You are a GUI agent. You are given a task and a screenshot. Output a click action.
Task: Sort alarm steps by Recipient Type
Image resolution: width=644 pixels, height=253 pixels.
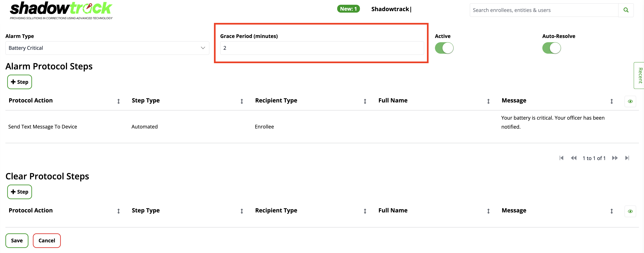pos(365,101)
